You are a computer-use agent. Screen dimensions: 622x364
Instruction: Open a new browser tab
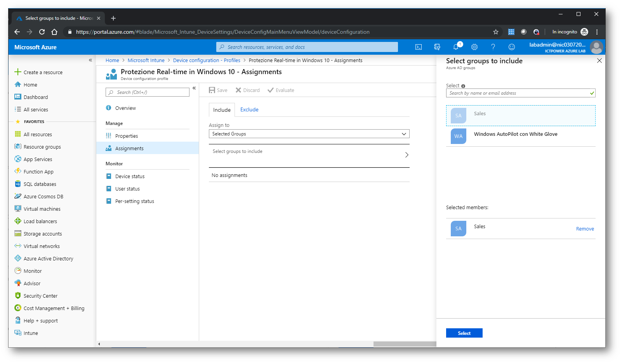click(x=113, y=18)
